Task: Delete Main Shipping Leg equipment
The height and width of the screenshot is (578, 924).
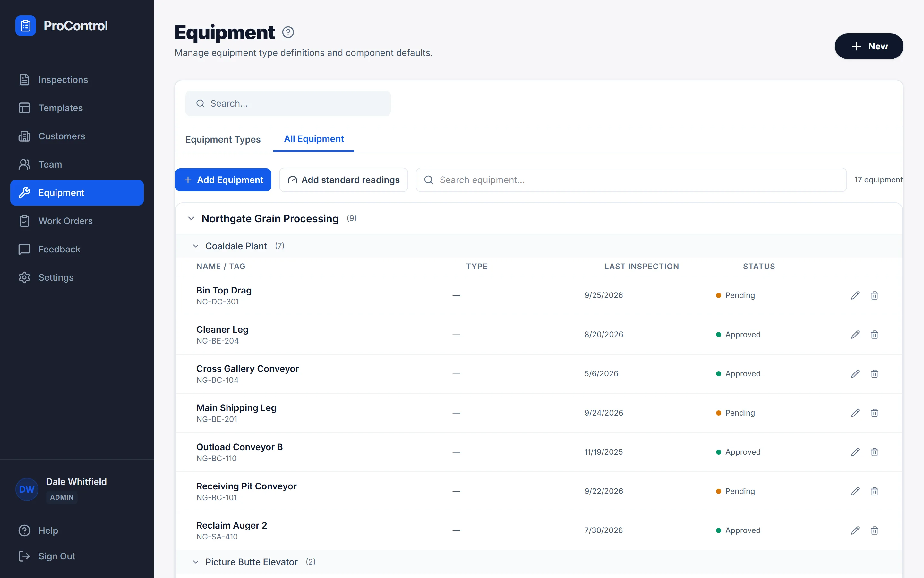Action: point(874,413)
